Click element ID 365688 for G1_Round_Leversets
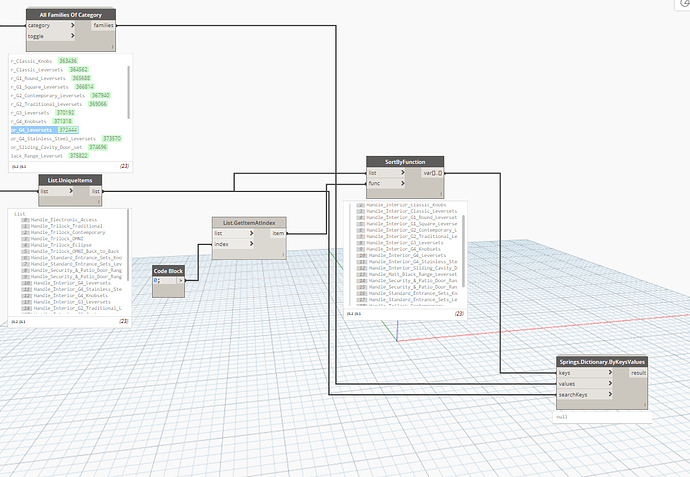The width and height of the screenshot is (690, 477). 81,78
